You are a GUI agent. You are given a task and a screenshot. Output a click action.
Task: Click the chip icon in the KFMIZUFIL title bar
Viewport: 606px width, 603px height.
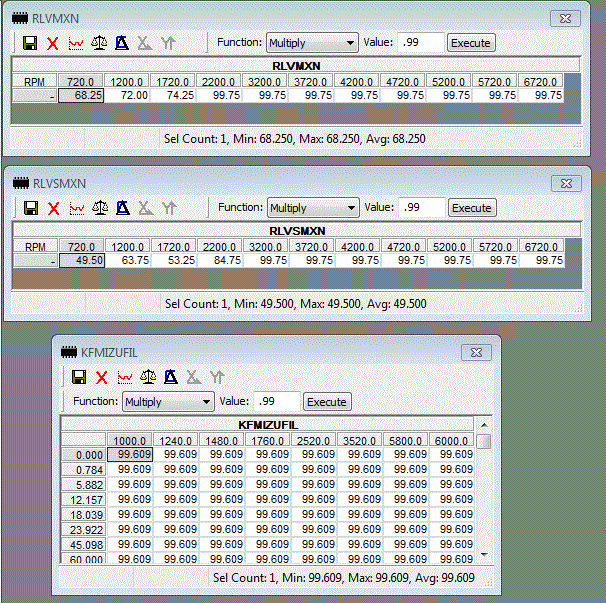pos(69,353)
